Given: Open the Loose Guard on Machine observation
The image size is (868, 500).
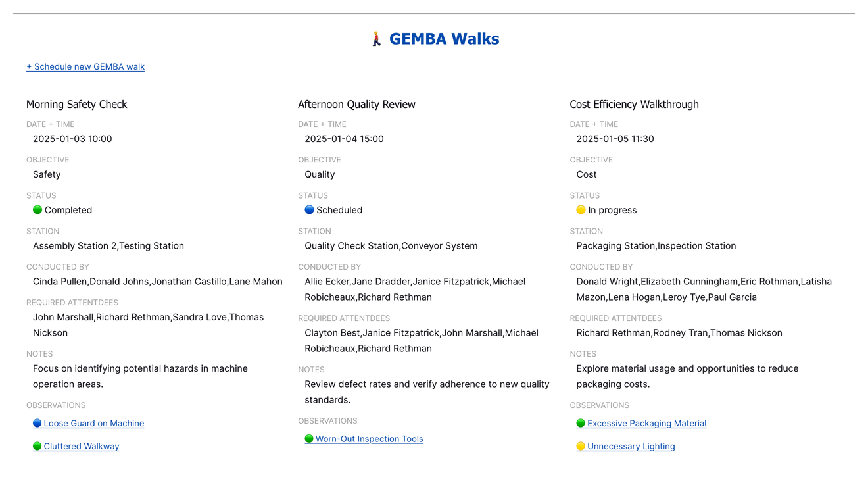Looking at the screenshot, I should (94, 424).
